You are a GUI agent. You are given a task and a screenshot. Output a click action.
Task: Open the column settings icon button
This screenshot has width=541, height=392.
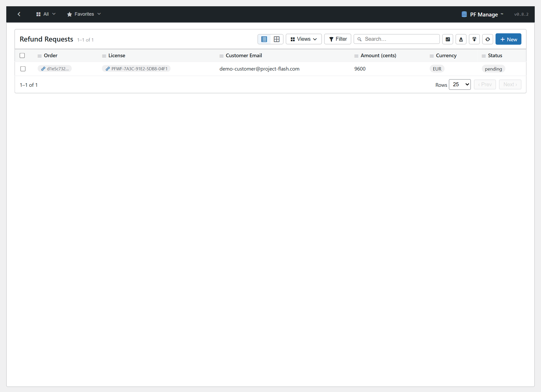point(448,39)
